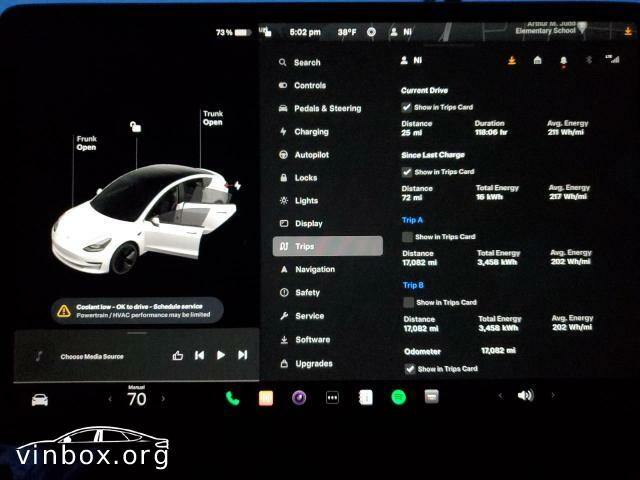Viewport: 640px width, 480px height.
Task: Open the Autopilot menu
Action: [x=304, y=155]
